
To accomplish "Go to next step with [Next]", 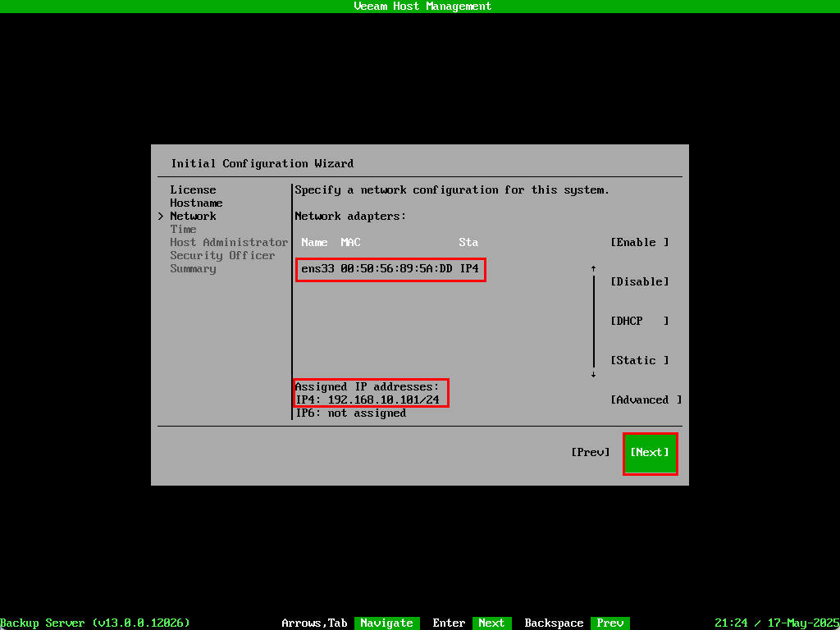I will pos(649,453).
